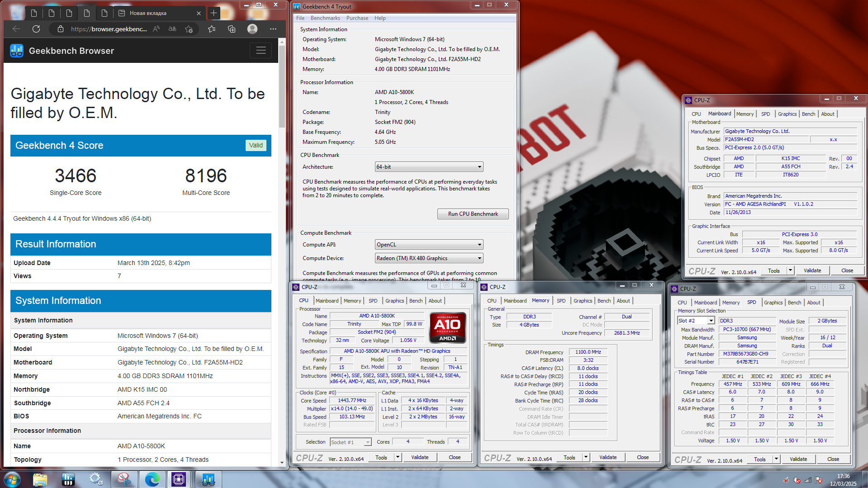Click the AMD A10 processor logo
Image resolution: width=868 pixels, height=488 pixels.
click(x=447, y=328)
